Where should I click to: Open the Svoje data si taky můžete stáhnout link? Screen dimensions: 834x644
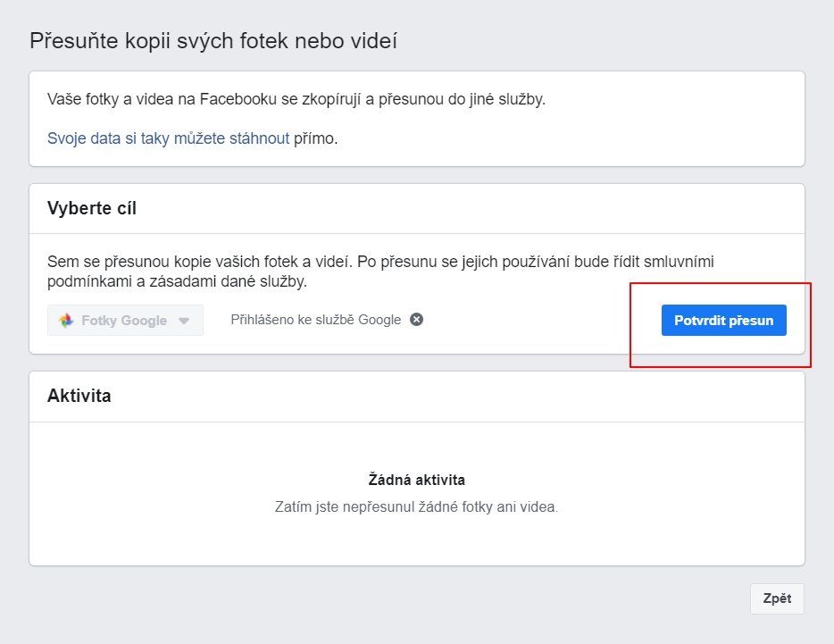click(x=168, y=138)
